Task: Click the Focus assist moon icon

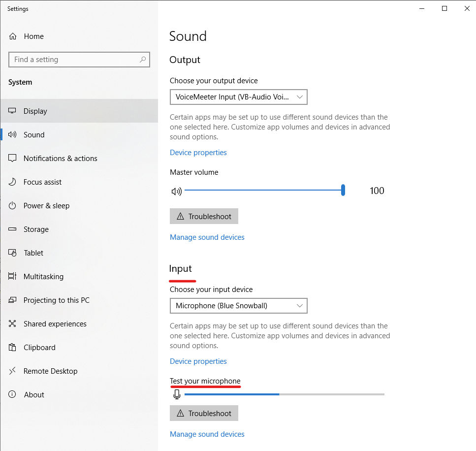Action: click(x=12, y=182)
